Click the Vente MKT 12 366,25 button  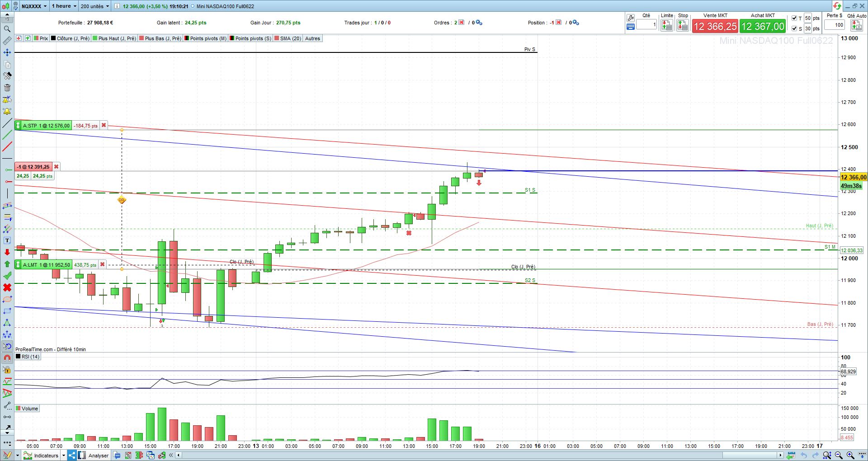(715, 26)
